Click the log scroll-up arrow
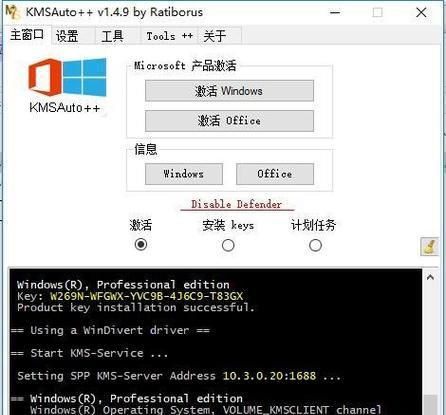This screenshot has height=415, width=446. [x=430, y=277]
